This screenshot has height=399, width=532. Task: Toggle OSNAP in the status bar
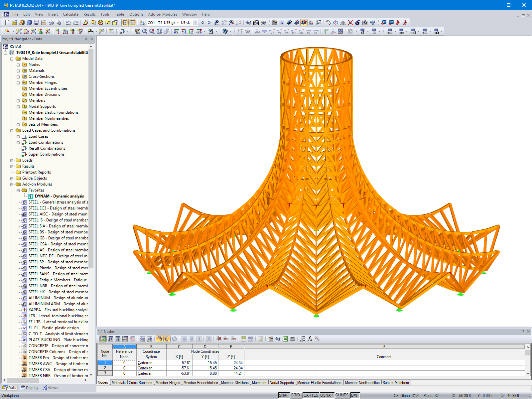pos(326,395)
